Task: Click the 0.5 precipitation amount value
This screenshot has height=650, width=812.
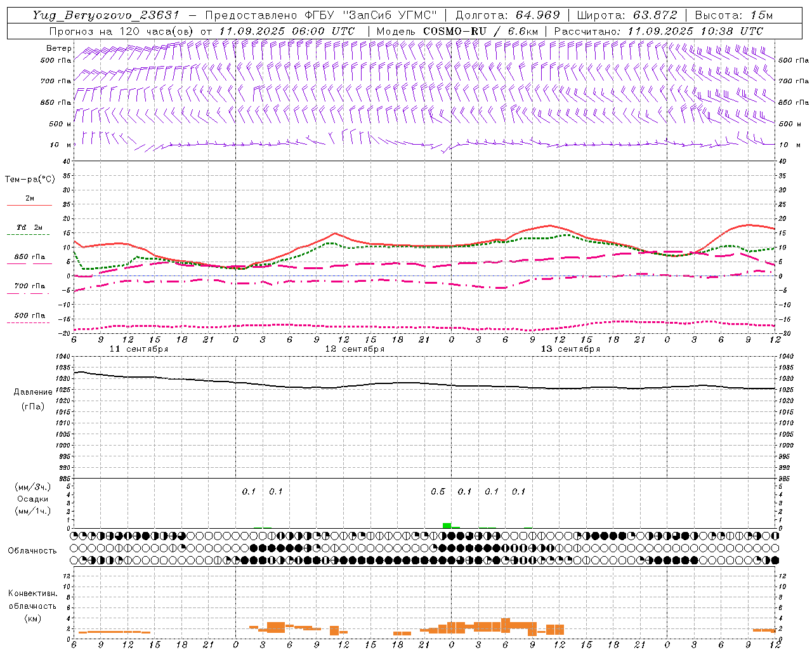Action: click(x=438, y=491)
